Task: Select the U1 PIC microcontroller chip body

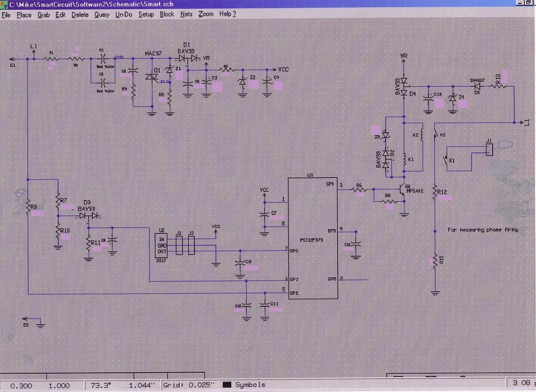Action: click(313, 239)
